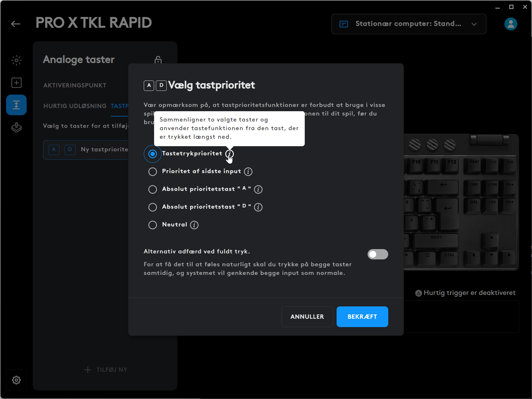Expand the Stationær computer profile dropdown
This screenshot has width=532, height=399.
409,24
